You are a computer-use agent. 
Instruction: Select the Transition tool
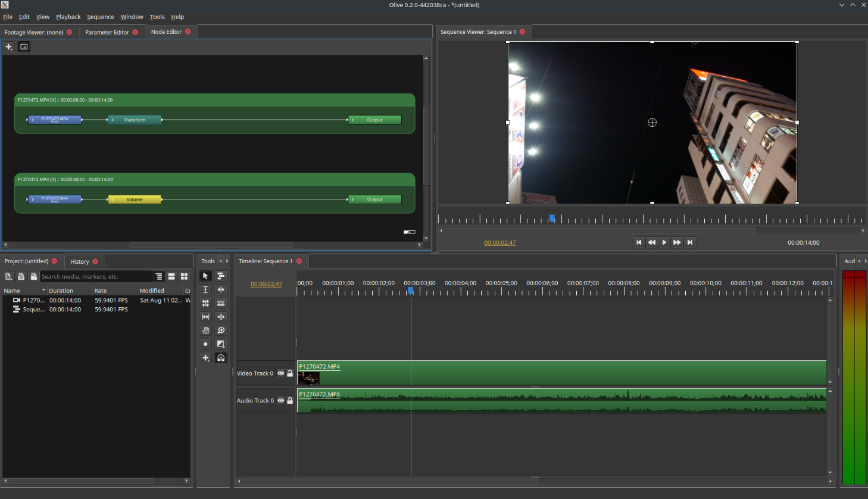(x=221, y=344)
